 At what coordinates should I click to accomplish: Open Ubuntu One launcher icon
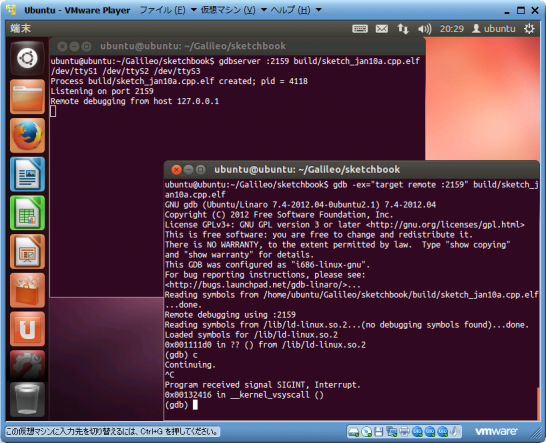click(x=27, y=329)
